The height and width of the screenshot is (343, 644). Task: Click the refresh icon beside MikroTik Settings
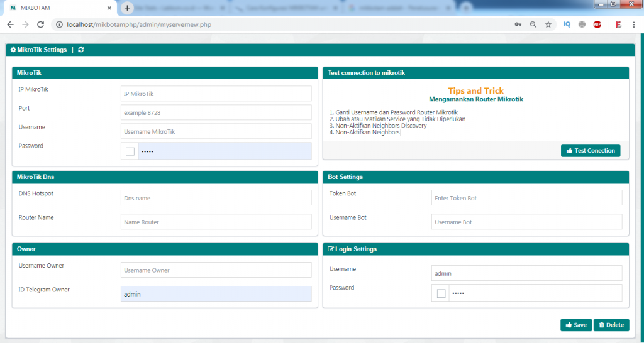point(81,50)
